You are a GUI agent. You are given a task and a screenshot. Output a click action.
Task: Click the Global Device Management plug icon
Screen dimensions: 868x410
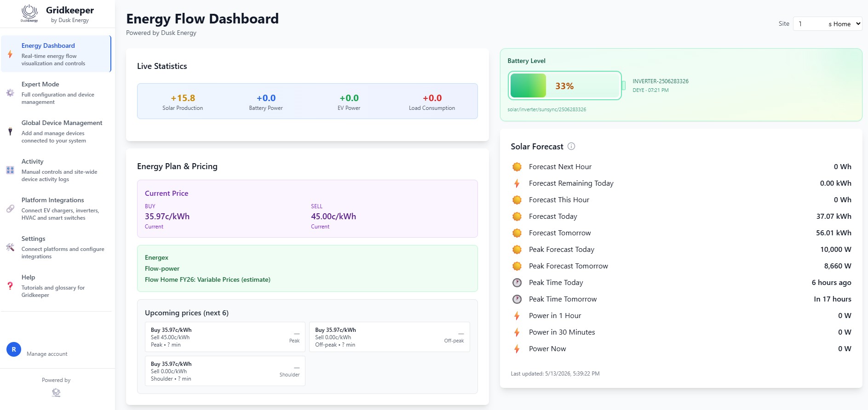click(10, 131)
